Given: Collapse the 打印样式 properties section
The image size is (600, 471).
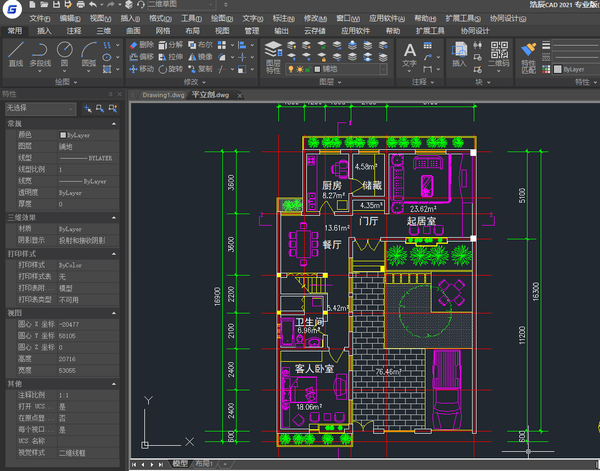Looking at the screenshot, I should click(x=116, y=254).
